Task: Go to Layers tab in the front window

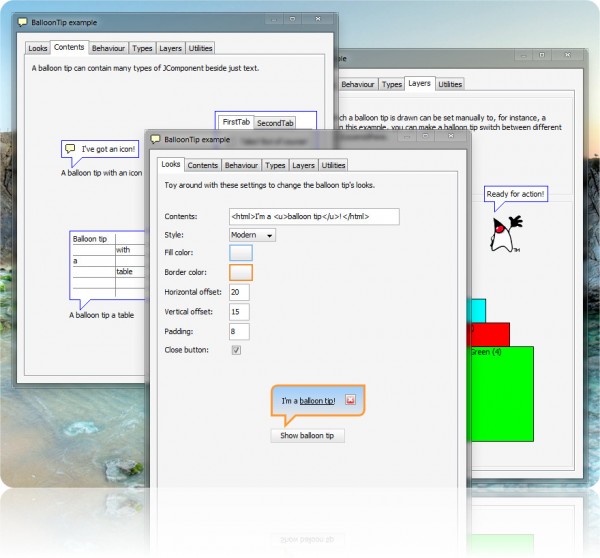Action: [x=303, y=165]
